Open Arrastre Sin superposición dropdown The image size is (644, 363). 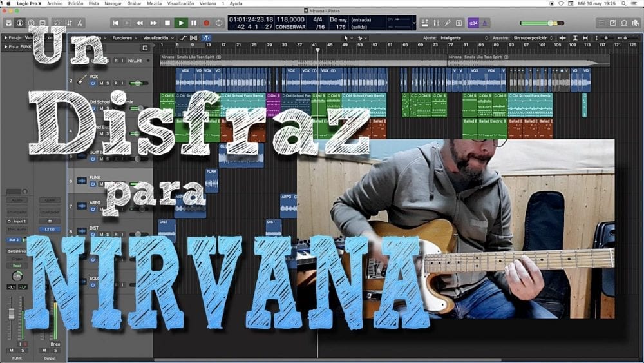[533, 38]
